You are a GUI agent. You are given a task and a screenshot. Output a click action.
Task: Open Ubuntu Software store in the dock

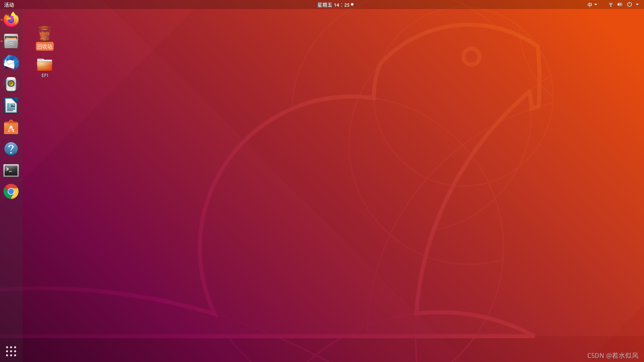point(11,127)
